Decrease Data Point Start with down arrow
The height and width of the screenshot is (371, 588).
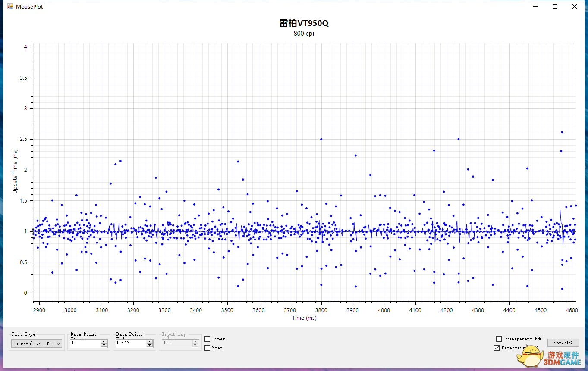[104, 345]
